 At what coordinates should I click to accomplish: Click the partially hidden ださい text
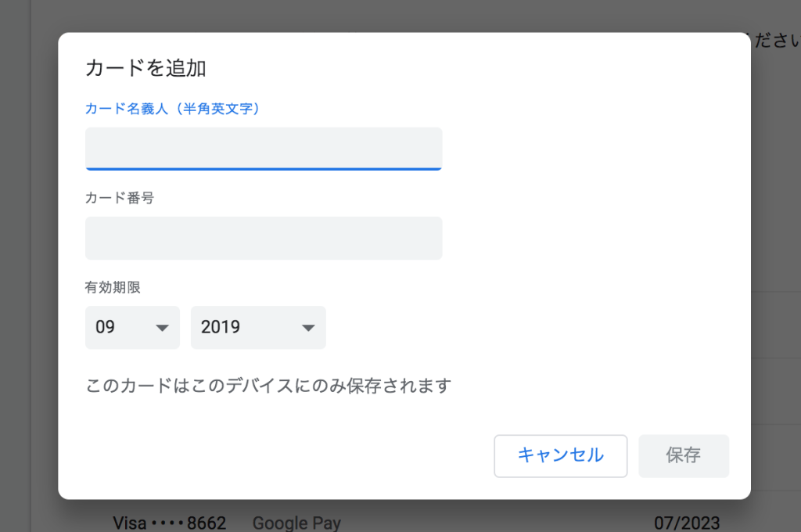point(775,41)
